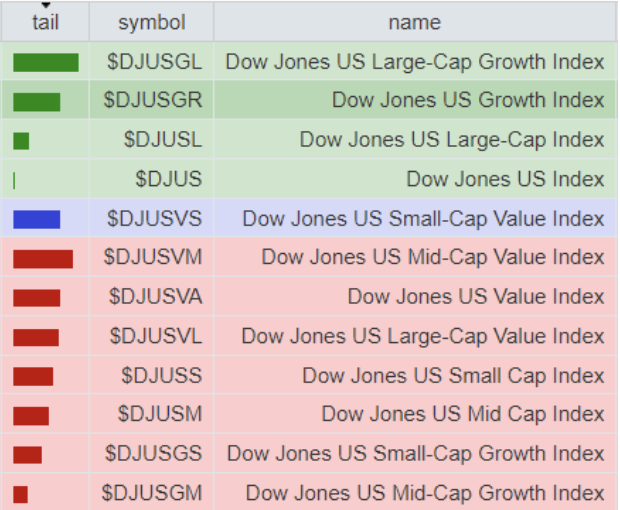Open Dow Jones US Small-Cap Value Index
This screenshot has width=620, height=510.
pos(423,219)
